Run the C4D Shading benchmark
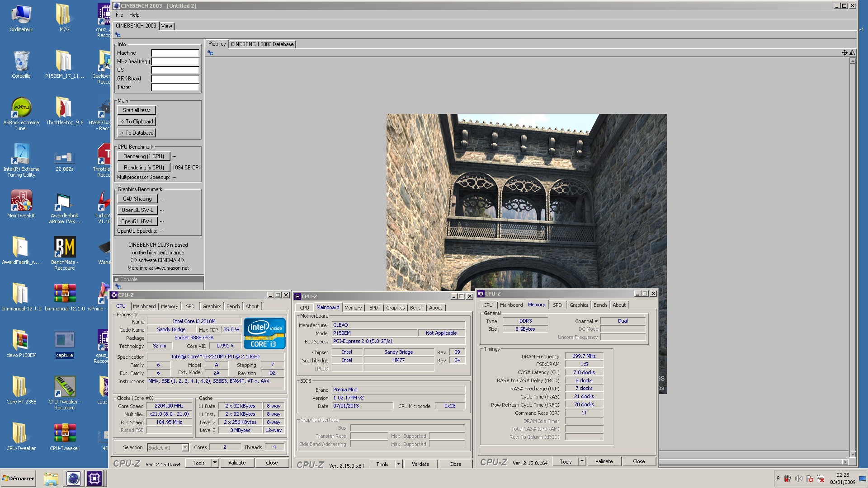The image size is (868, 488). click(137, 199)
